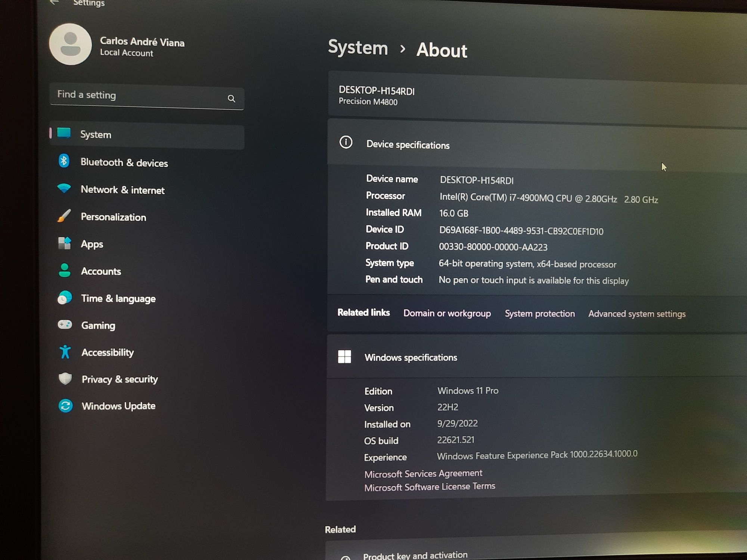Viewport: 747px width, 560px height.
Task: Click the No pen or touch input text
Action: coord(533,280)
